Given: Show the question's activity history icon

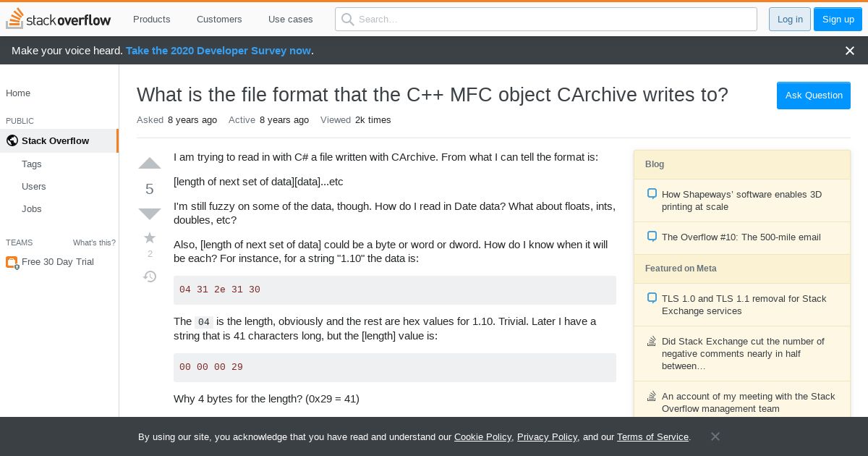Looking at the screenshot, I should (x=150, y=276).
